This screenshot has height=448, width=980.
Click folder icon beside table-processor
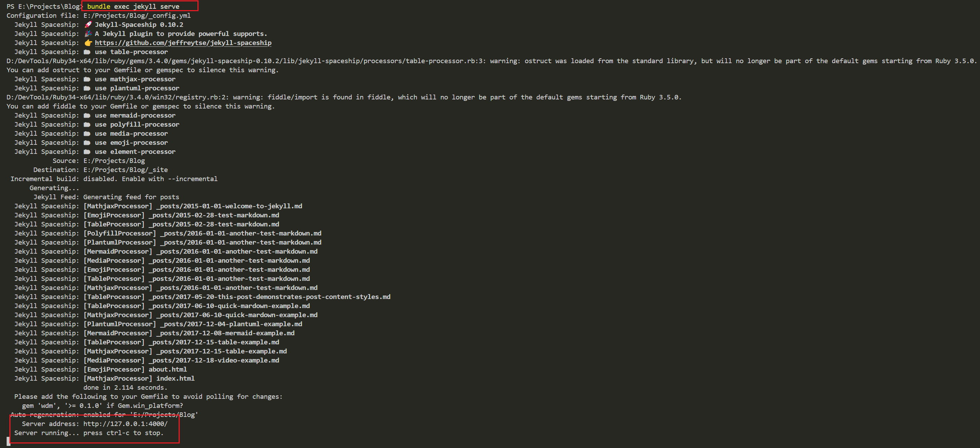pyautogui.click(x=87, y=52)
